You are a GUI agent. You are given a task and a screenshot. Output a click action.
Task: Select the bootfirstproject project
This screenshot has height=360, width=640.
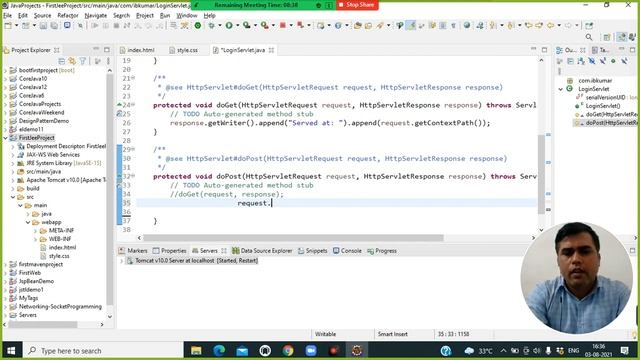click(42, 70)
